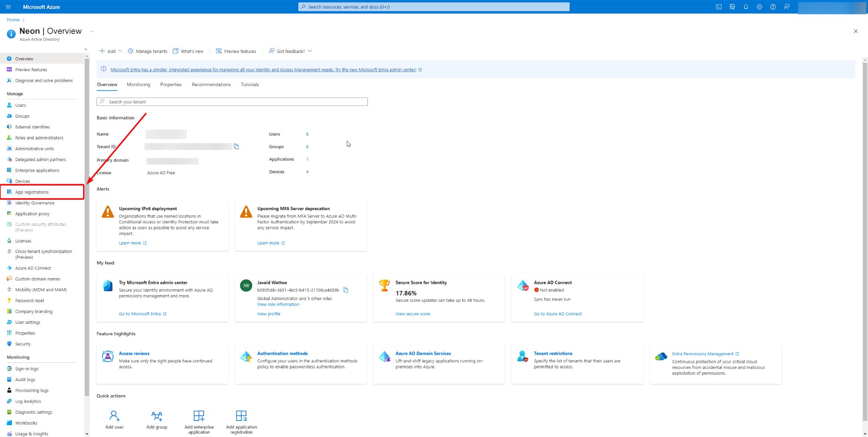Click the Add user quick action icon
868x437 pixels.
point(114,416)
